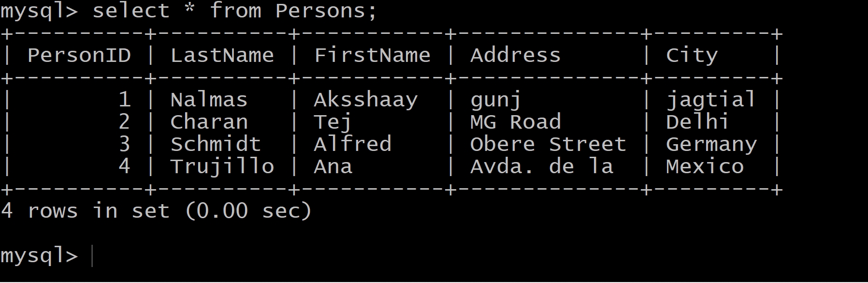The width and height of the screenshot is (868, 283).
Task: Click the Mexico city value
Action: point(705,166)
